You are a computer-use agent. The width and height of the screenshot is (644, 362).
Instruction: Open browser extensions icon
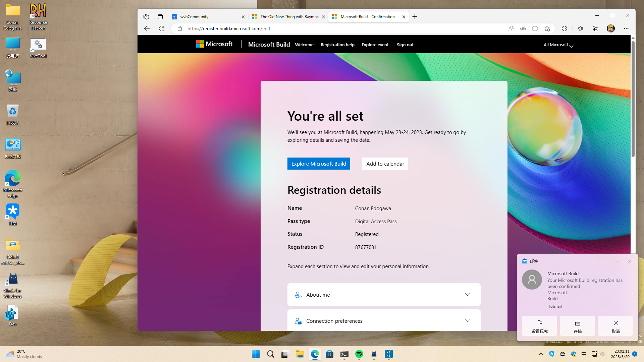pyautogui.click(x=564, y=28)
